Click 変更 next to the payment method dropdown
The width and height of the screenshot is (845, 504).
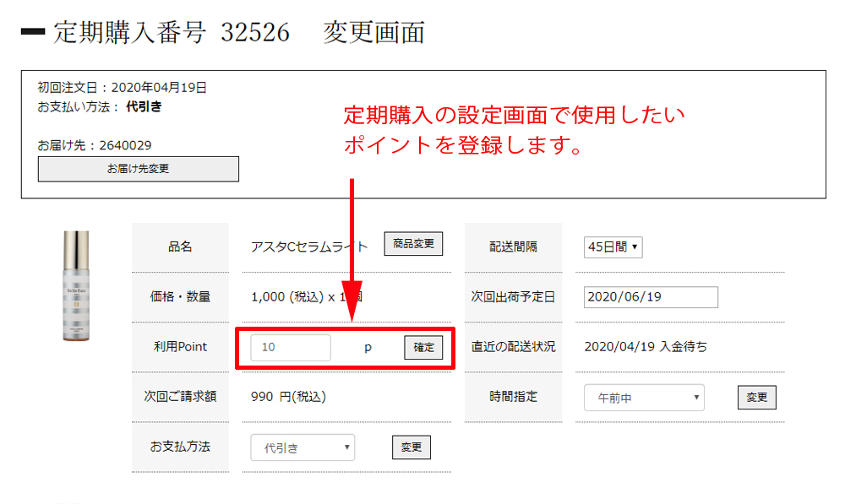coord(412,447)
